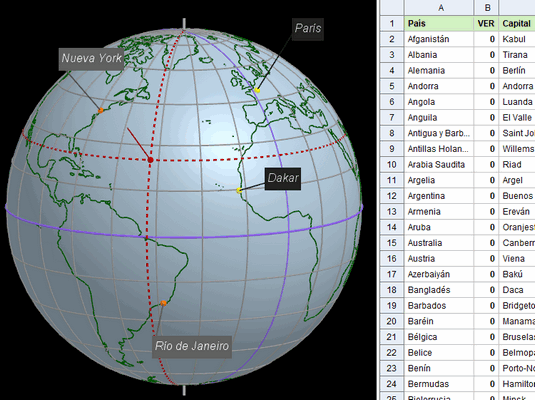Select column B header
This screenshot has width=535, height=400.
pos(487,8)
